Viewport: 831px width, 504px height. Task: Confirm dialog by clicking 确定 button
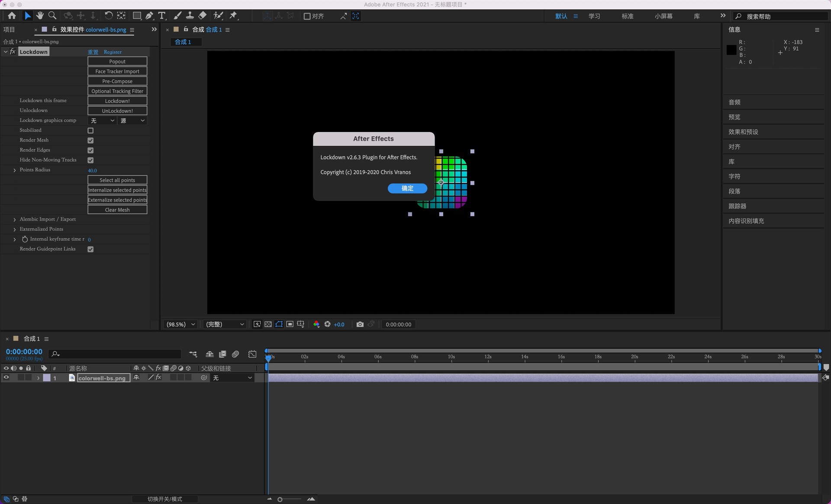pos(408,188)
